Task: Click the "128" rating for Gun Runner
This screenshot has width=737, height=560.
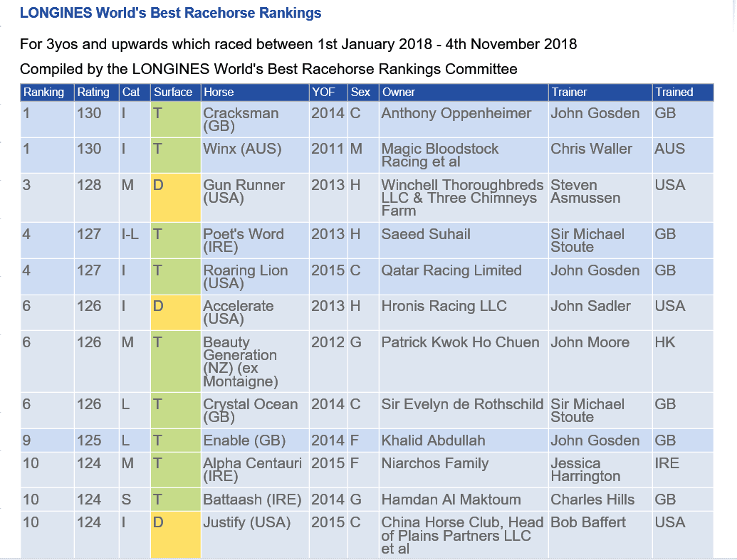Action: 89,185
